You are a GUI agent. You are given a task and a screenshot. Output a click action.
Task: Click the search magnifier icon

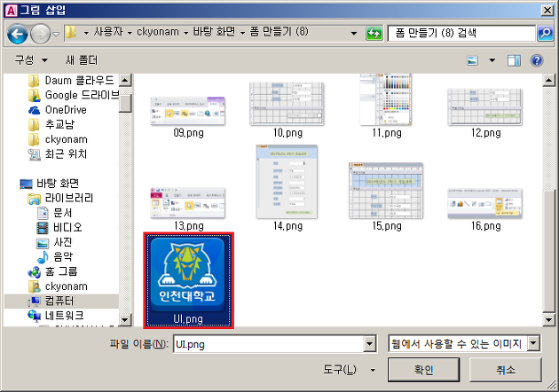(545, 34)
